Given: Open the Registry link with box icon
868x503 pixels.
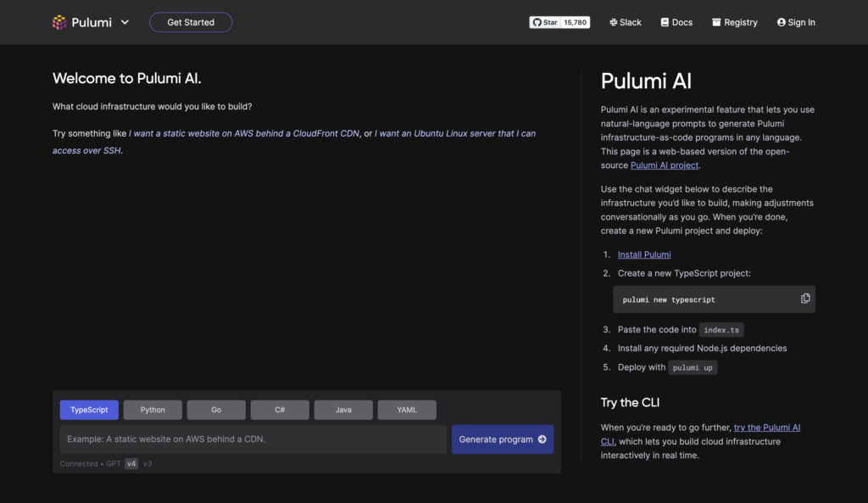Looking at the screenshot, I should click(735, 23).
